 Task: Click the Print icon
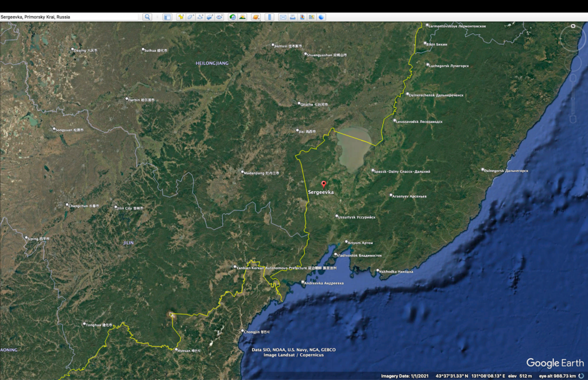292,17
